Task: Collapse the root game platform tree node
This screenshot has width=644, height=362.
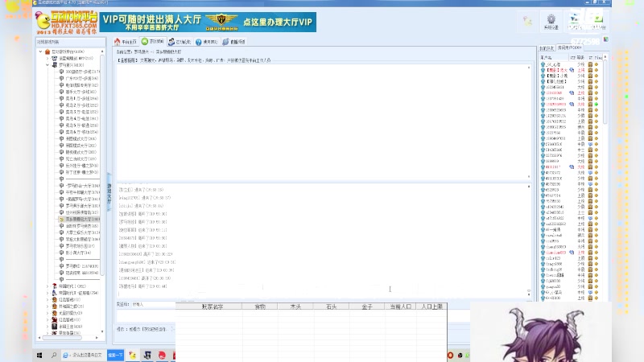Action: [41, 51]
